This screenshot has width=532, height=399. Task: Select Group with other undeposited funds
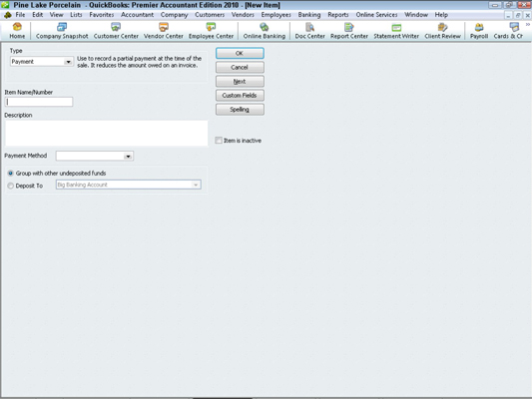11,174
